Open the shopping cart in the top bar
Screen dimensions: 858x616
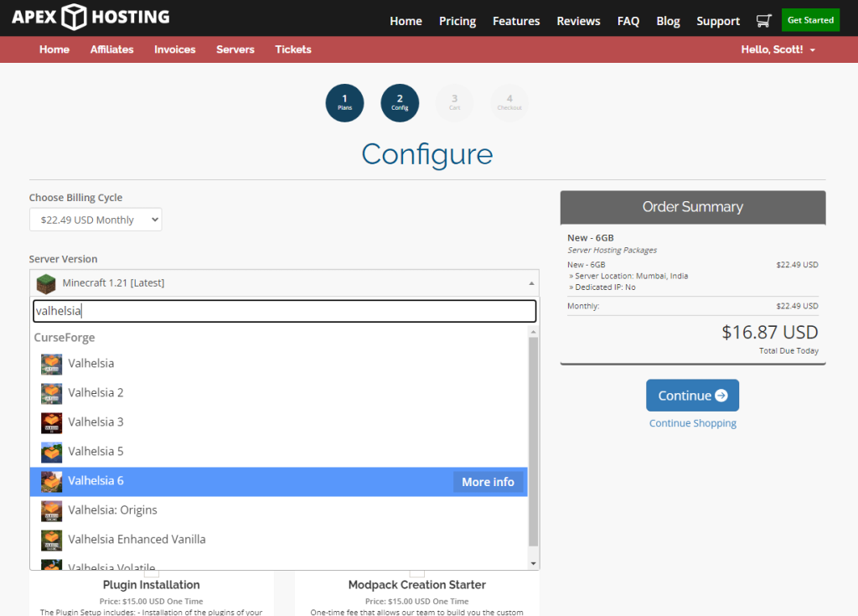(x=763, y=20)
